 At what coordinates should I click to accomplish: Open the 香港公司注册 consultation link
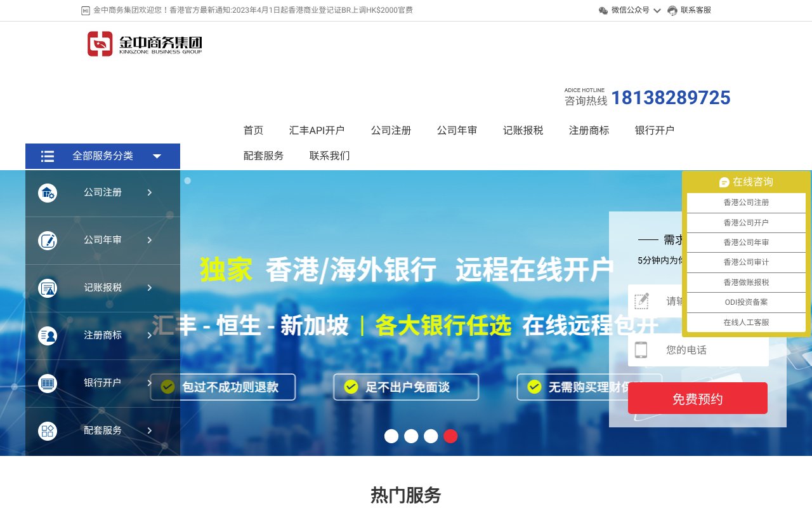[x=746, y=203]
